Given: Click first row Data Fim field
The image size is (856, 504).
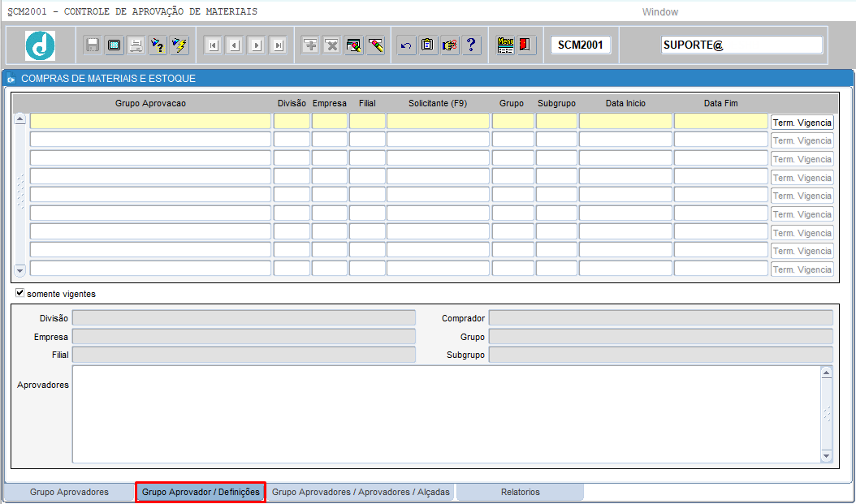Looking at the screenshot, I should (720, 121).
